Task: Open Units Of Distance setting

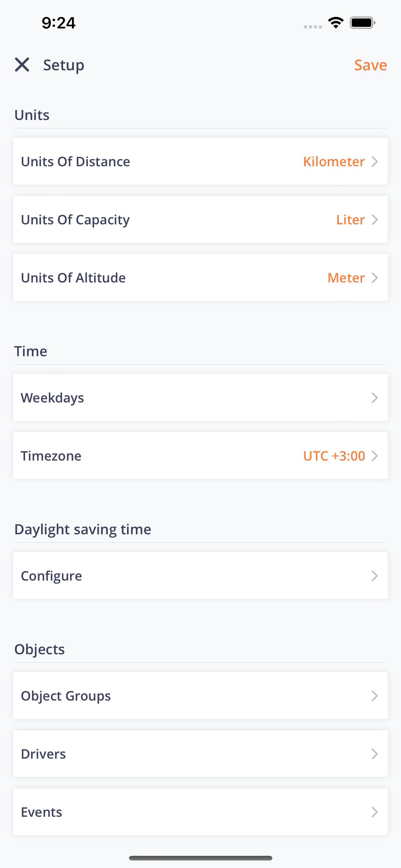Action: [x=200, y=162]
